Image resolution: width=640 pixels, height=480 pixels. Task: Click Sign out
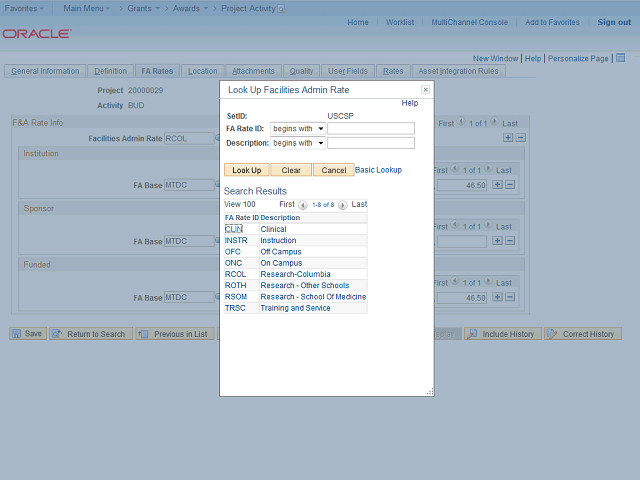click(x=614, y=22)
